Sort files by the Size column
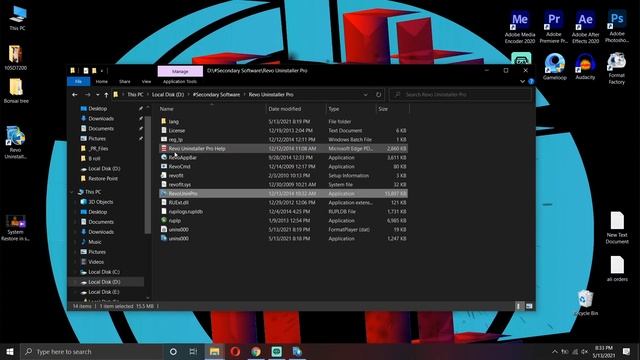Image resolution: width=640 pixels, height=360 pixels. (x=392, y=109)
